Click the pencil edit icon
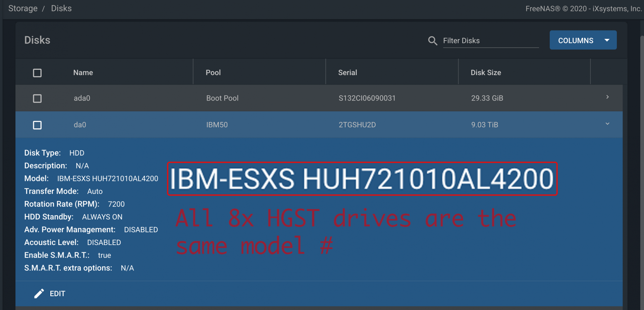This screenshot has height=310, width=644. pyautogui.click(x=39, y=294)
